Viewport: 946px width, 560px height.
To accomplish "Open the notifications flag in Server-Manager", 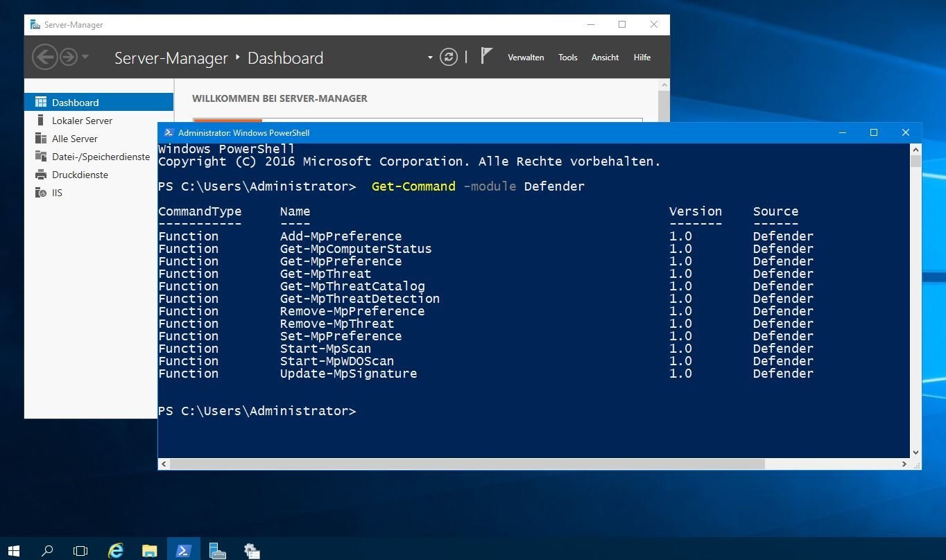I will 485,55.
